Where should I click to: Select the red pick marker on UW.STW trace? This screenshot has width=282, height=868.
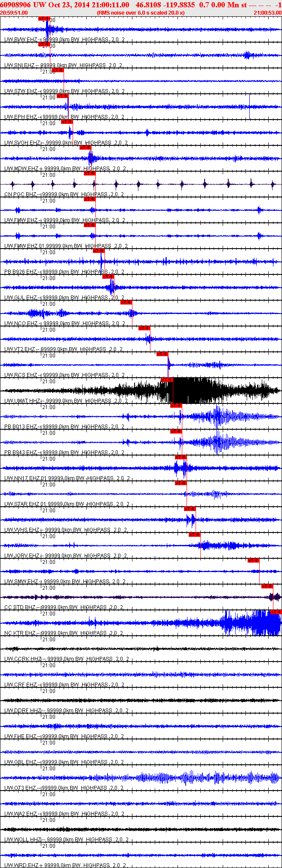(x=58, y=70)
